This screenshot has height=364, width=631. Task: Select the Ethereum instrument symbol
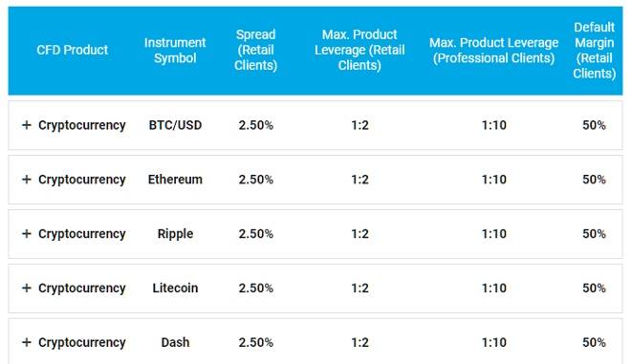[x=175, y=180]
